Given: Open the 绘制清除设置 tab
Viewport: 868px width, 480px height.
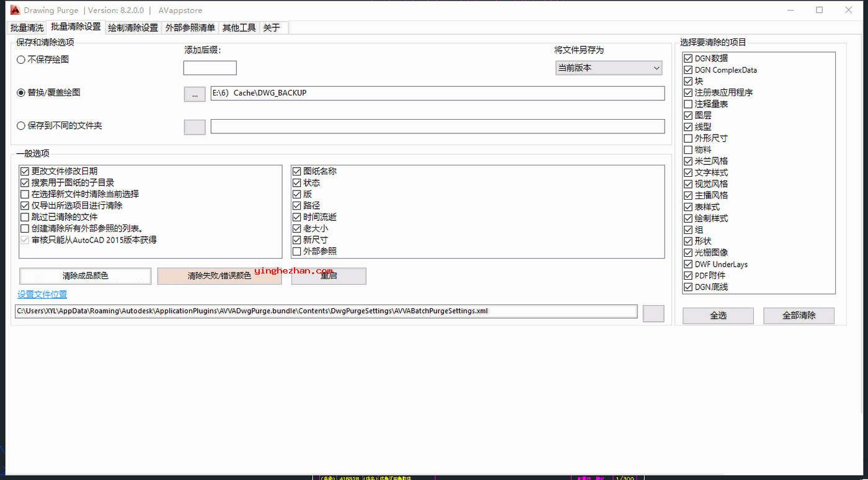Looking at the screenshot, I should [133, 28].
